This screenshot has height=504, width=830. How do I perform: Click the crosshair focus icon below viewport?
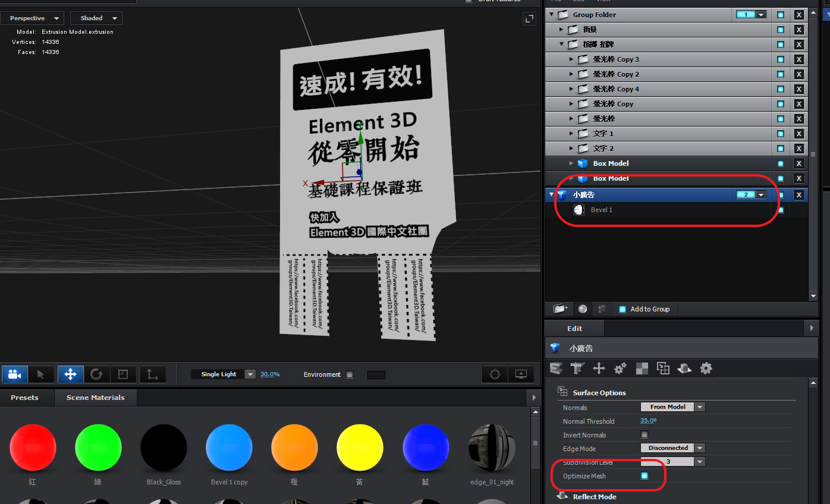tap(495, 374)
